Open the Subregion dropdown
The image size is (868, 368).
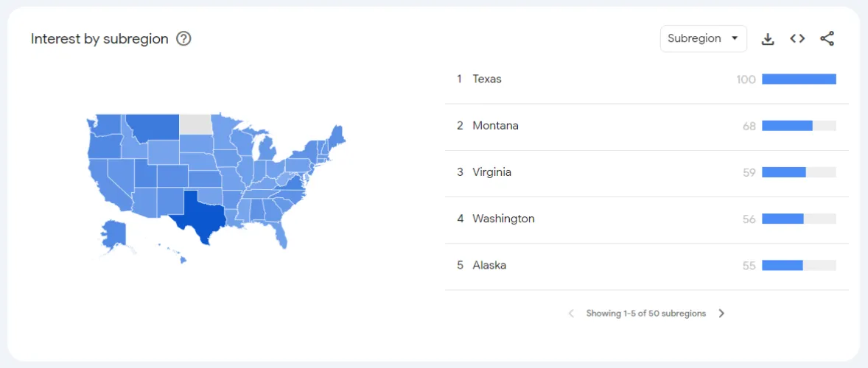click(703, 39)
